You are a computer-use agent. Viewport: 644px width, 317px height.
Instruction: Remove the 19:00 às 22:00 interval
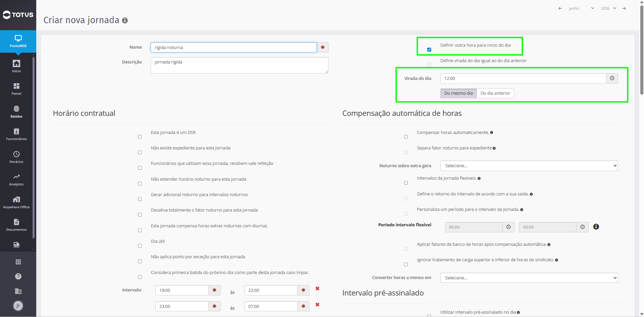317,288
